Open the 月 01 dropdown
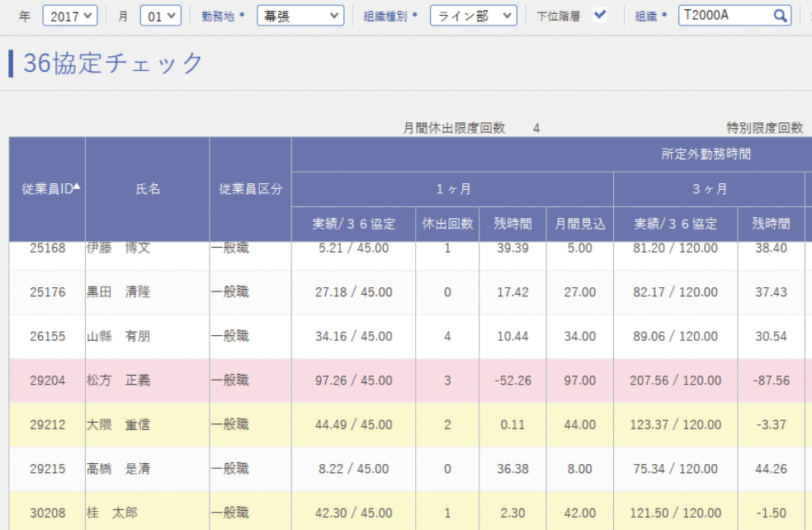812x530 pixels. (x=160, y=16)
